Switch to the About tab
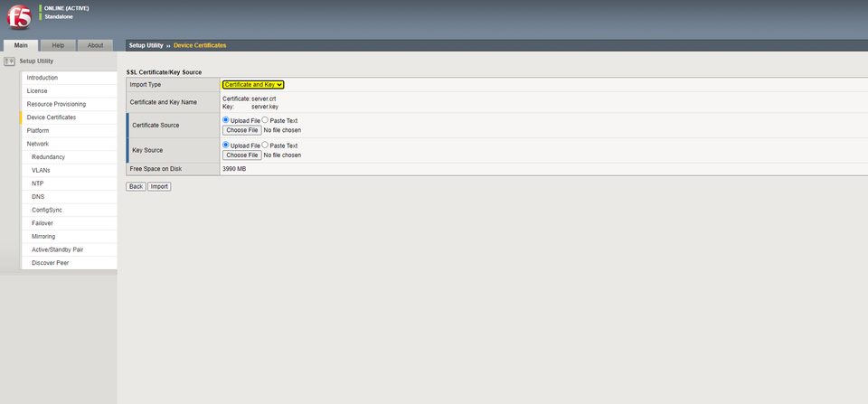868x404 pixels. tap(95, 45)
